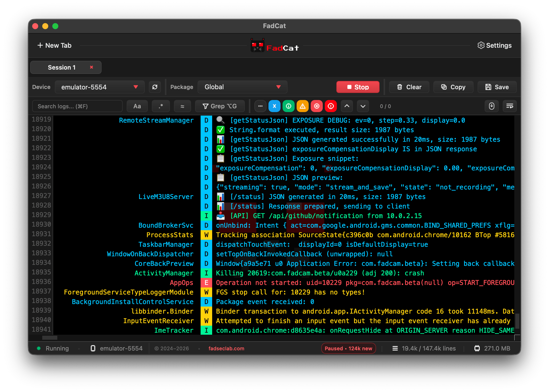
Task: Refresh the device list
Action: pyautogui.click(x=155, y=87)
